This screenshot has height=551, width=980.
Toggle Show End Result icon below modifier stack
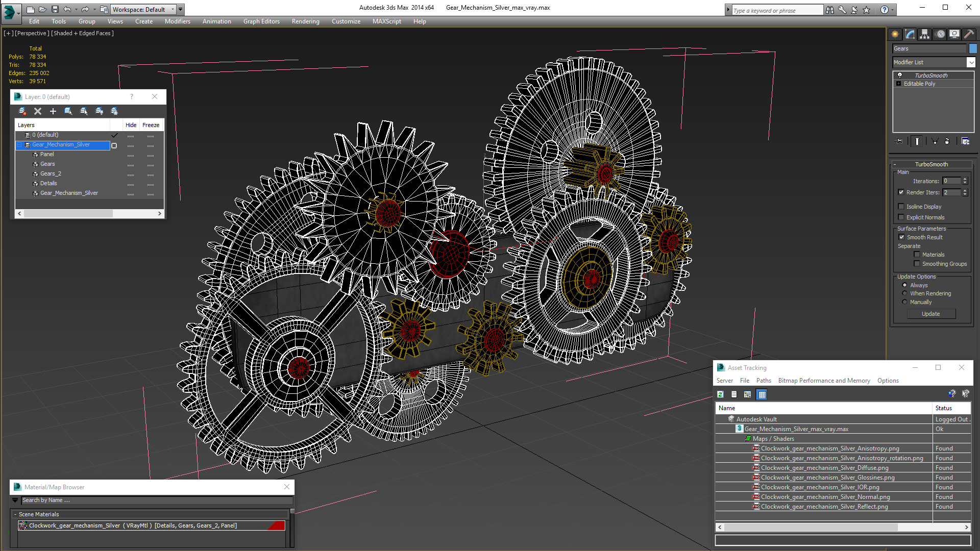(917, 141)
